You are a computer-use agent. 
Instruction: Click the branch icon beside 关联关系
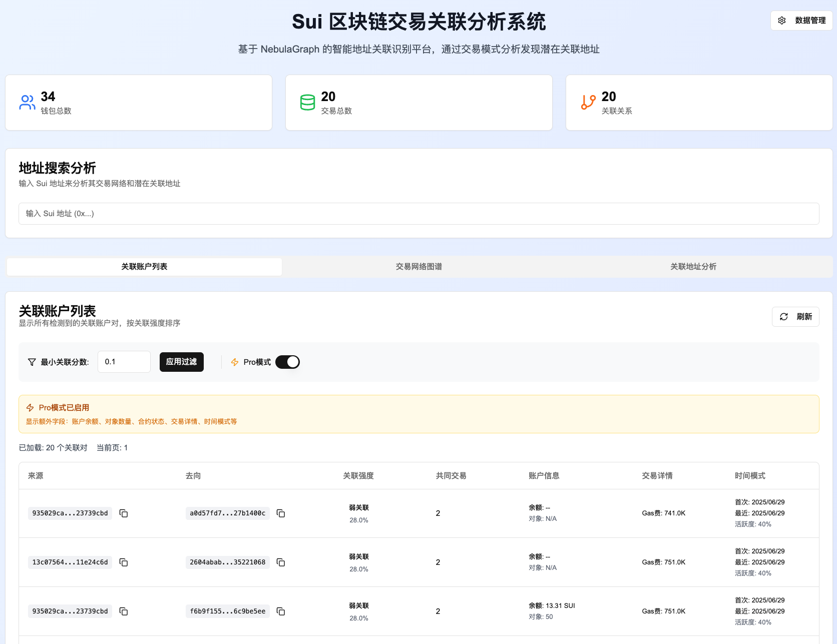click(588, 103)
